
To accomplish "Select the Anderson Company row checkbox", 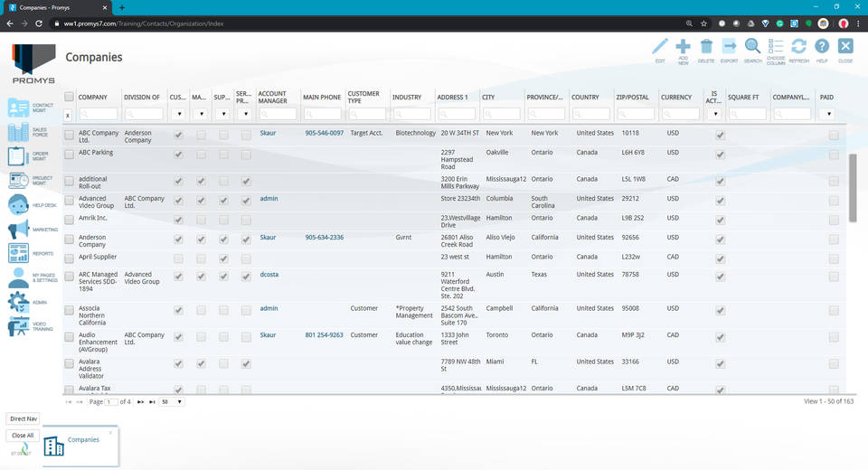I will 69,240.
